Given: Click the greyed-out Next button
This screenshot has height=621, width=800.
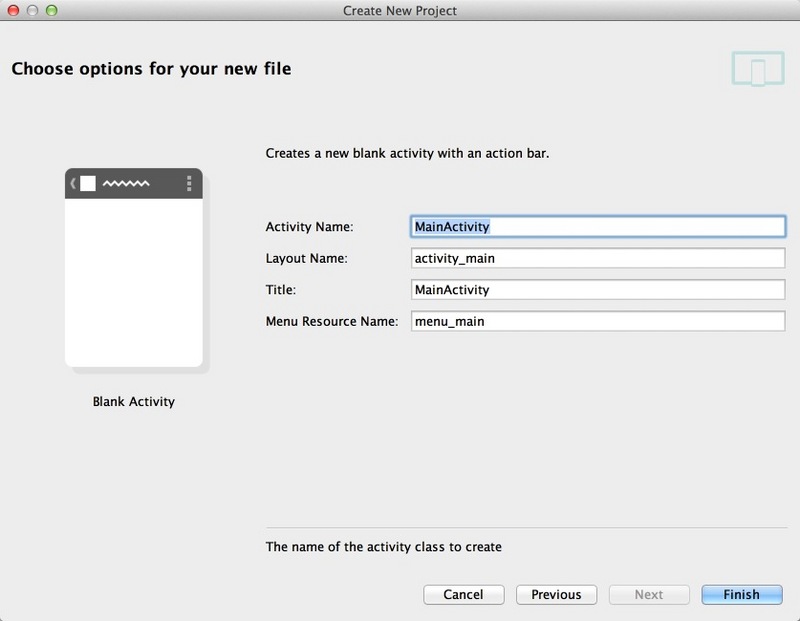Looking at the screenshot, I should tap(649, 594).
